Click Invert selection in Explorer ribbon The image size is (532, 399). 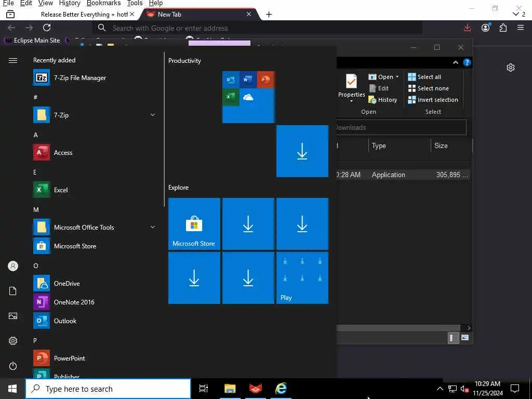tap(433, 100)
